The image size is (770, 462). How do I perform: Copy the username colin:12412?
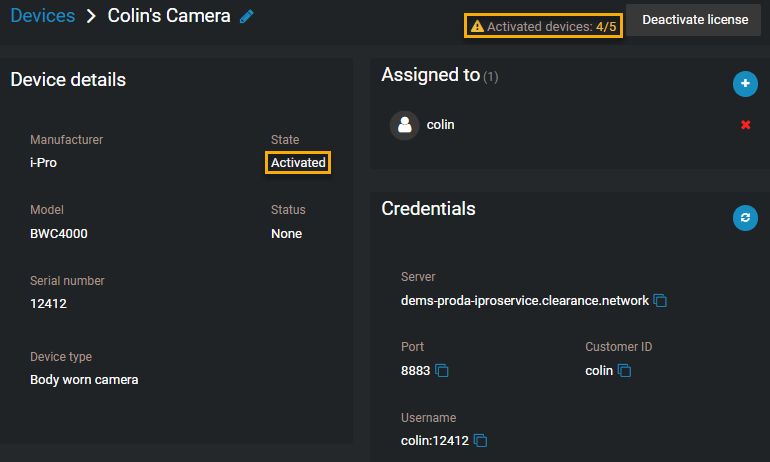click(480, 440)
